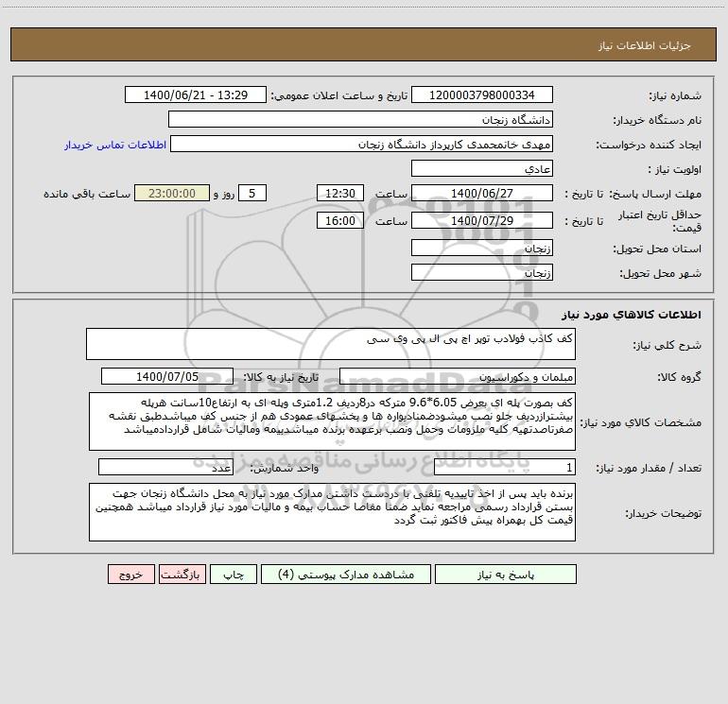
Task: Click the header 'جزئیات اطلاعات نیاز'
Action: click(645, 45)
